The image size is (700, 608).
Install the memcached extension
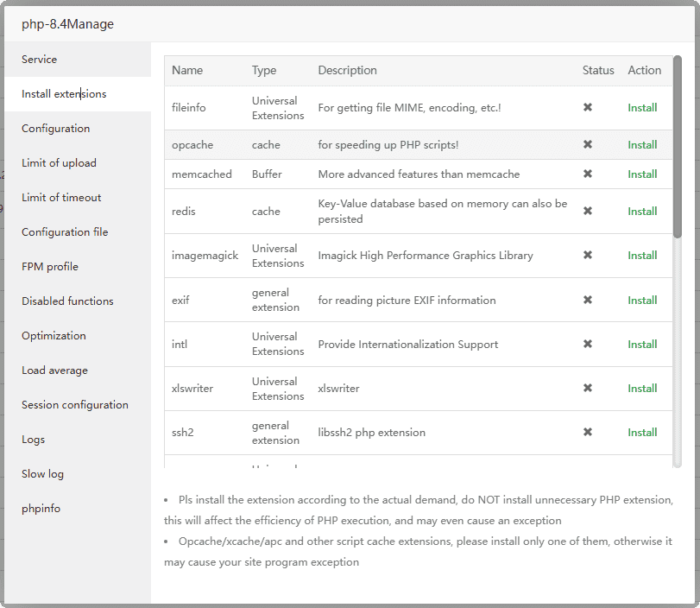click(642, 174)
